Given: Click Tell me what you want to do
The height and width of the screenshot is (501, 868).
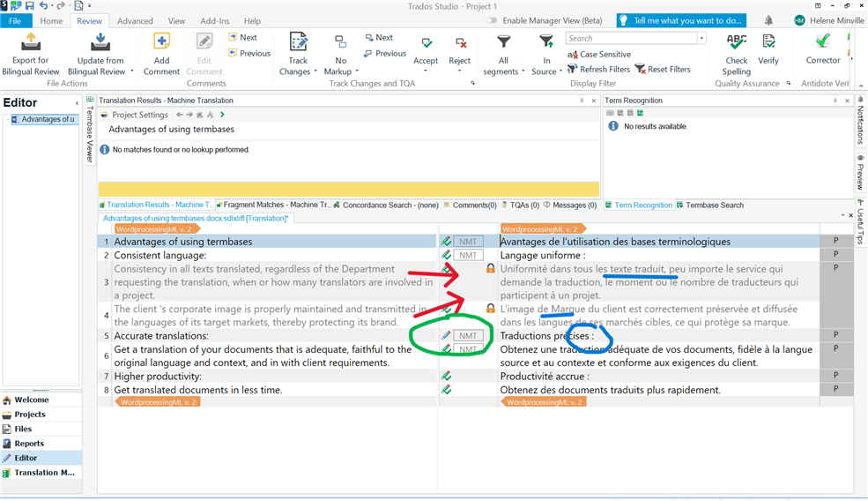Looking at the screenshot, I should point(681,20).
